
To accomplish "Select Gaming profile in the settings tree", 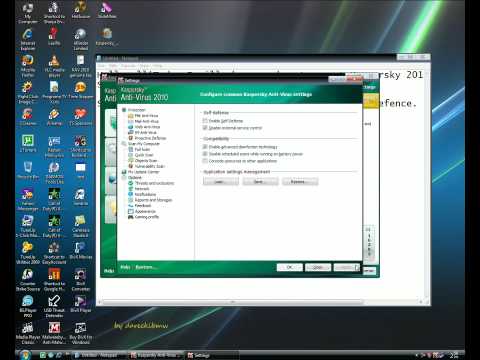I will (147, 217).
